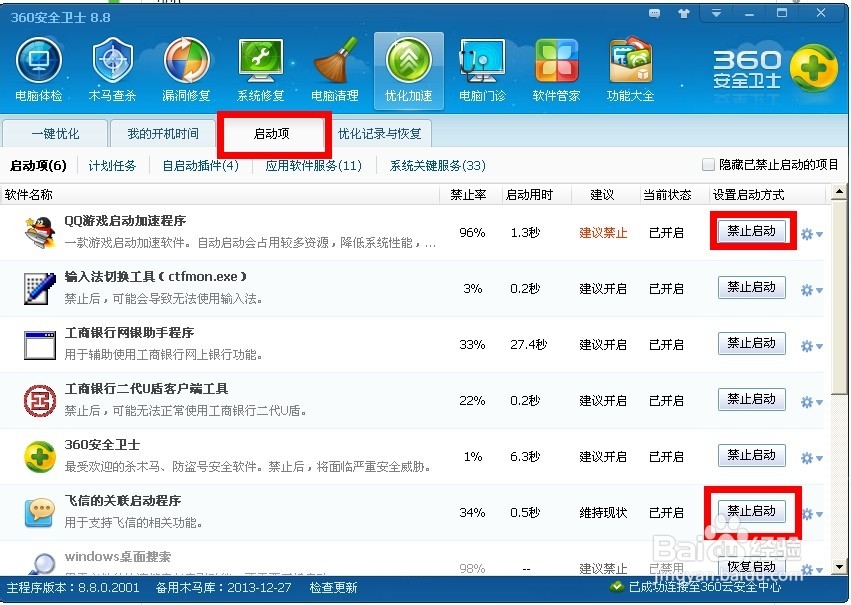851x605 pixels.
Task: Click the 检查更新 link in status bar
Action: point(333,588)
